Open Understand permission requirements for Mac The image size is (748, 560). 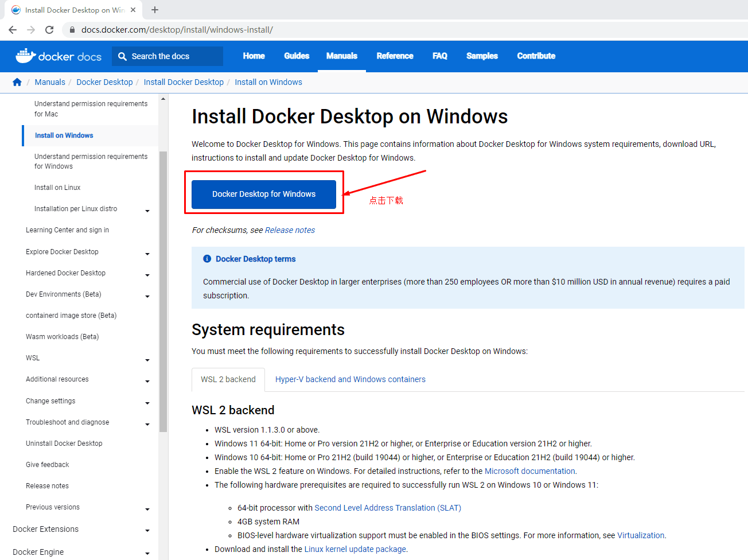(x=91, y=109)
